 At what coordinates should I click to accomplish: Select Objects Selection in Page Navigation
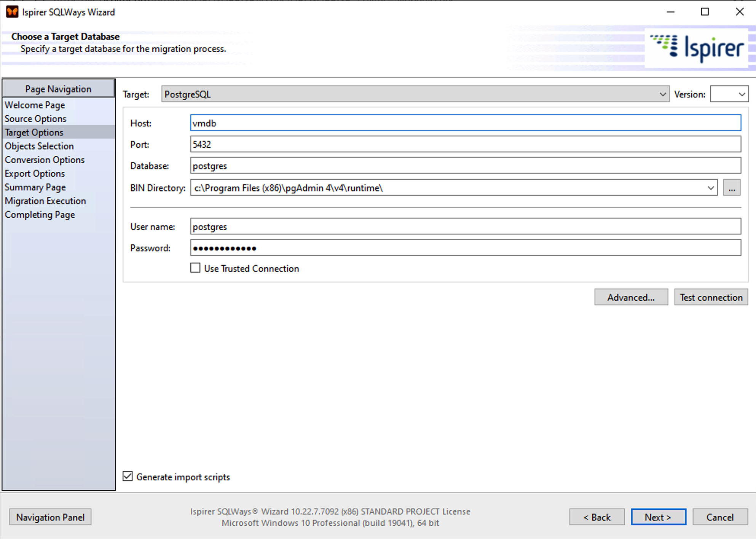click(39, 146)
